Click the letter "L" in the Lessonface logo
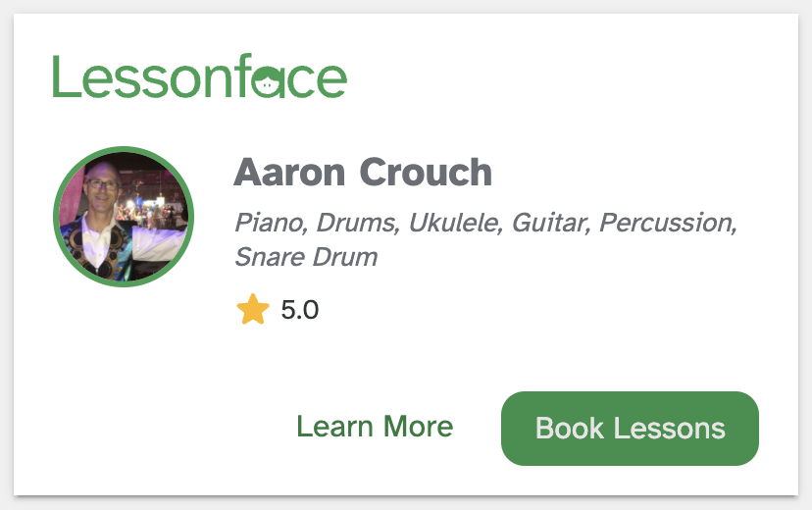The image size is (812, 510). coord(65,76)
